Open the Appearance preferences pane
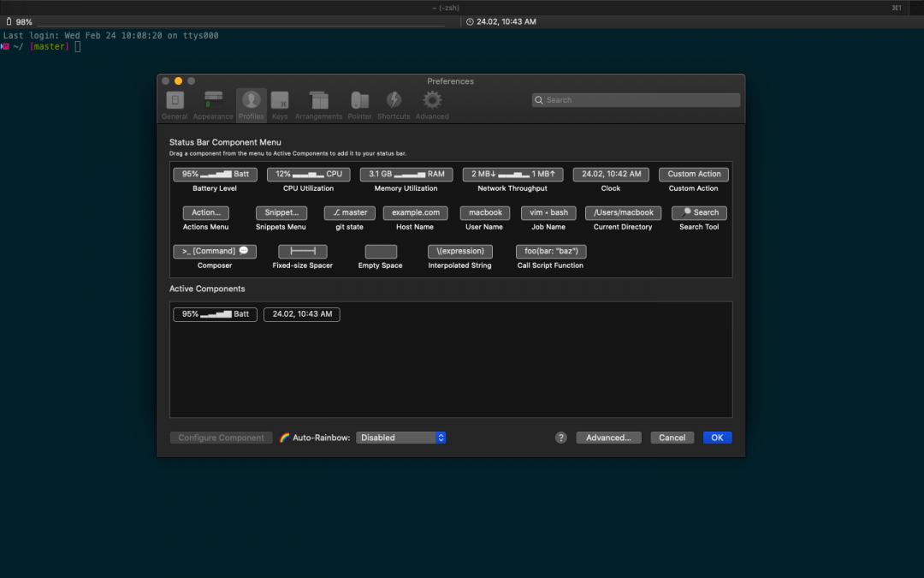 (x=212, y=99)
